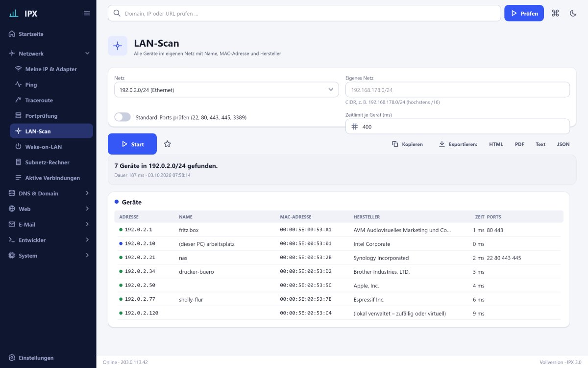
Task: Click the Ping pulse icon
Action: coord(18,84)
